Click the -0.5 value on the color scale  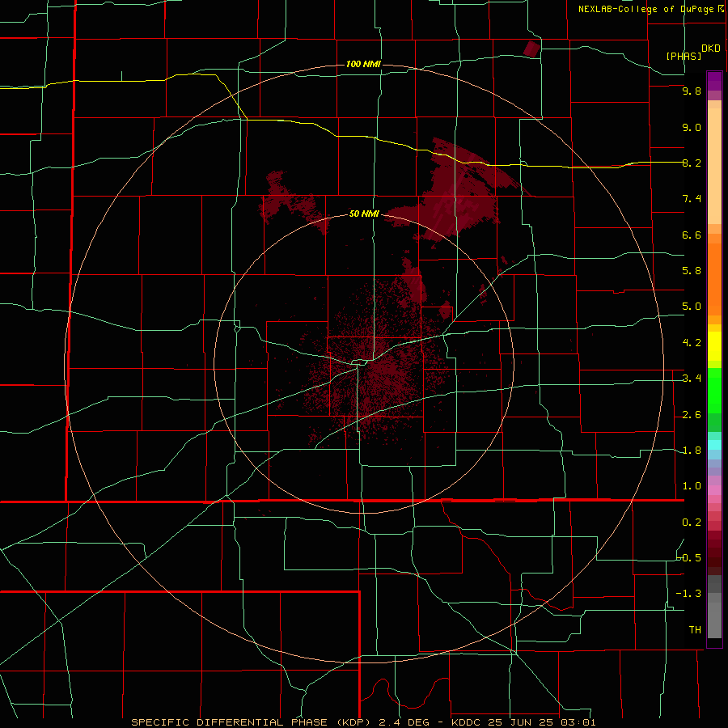(x=689, y=558)
